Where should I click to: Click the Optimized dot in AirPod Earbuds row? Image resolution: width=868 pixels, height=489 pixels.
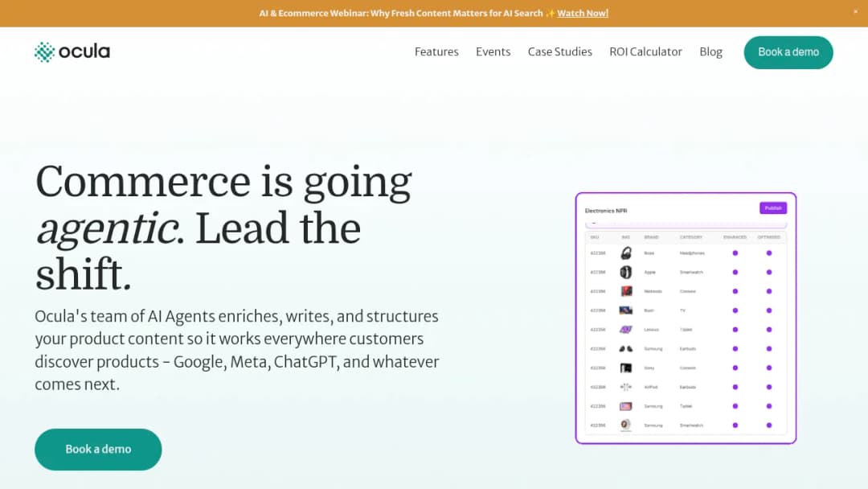click(769, 387)
